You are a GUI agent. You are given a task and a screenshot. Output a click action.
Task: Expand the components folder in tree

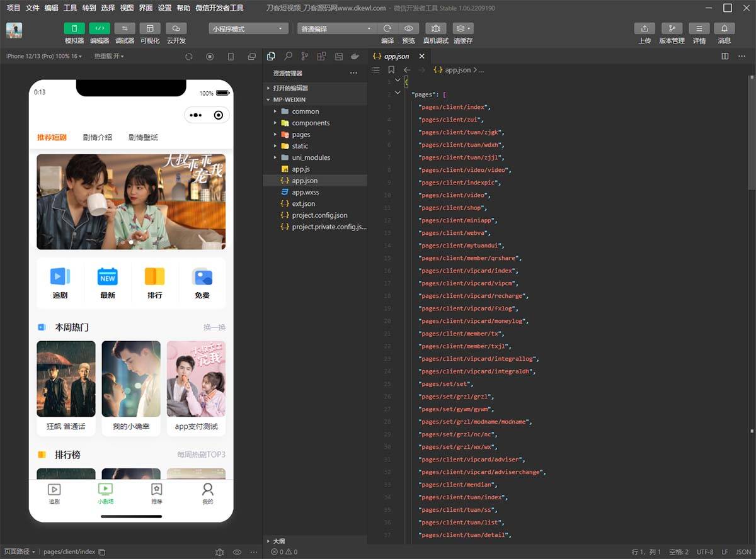click(x=310, y=123)
